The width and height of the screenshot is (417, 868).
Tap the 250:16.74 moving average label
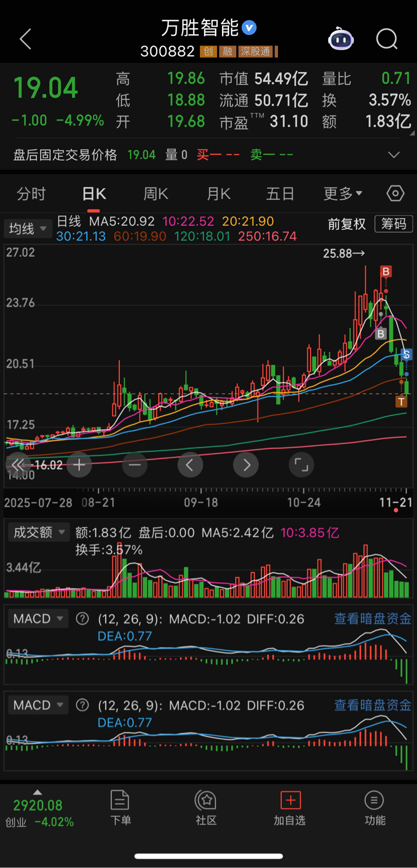[x=267, y=237]
